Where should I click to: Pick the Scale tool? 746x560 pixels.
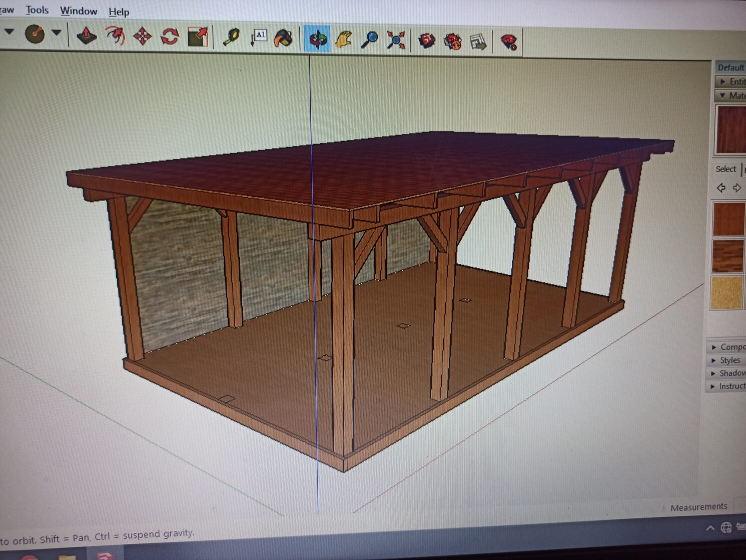click(x=198, y=37)
